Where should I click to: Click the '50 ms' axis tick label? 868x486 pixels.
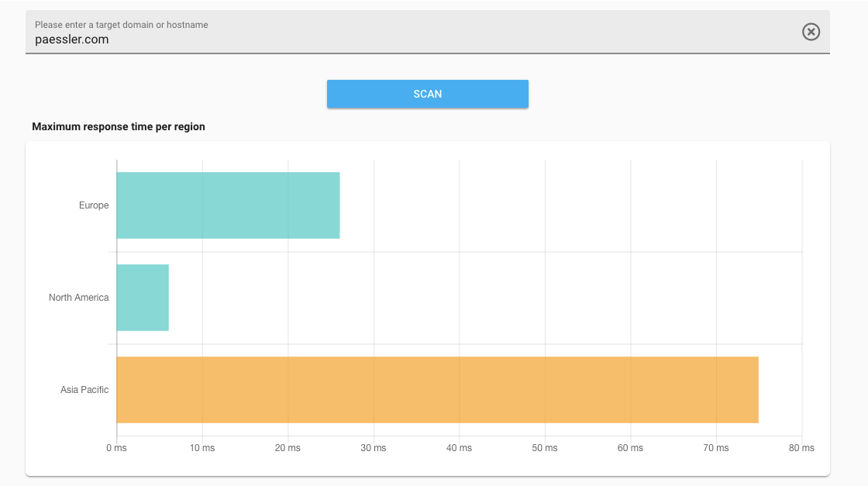pos(545,448)
